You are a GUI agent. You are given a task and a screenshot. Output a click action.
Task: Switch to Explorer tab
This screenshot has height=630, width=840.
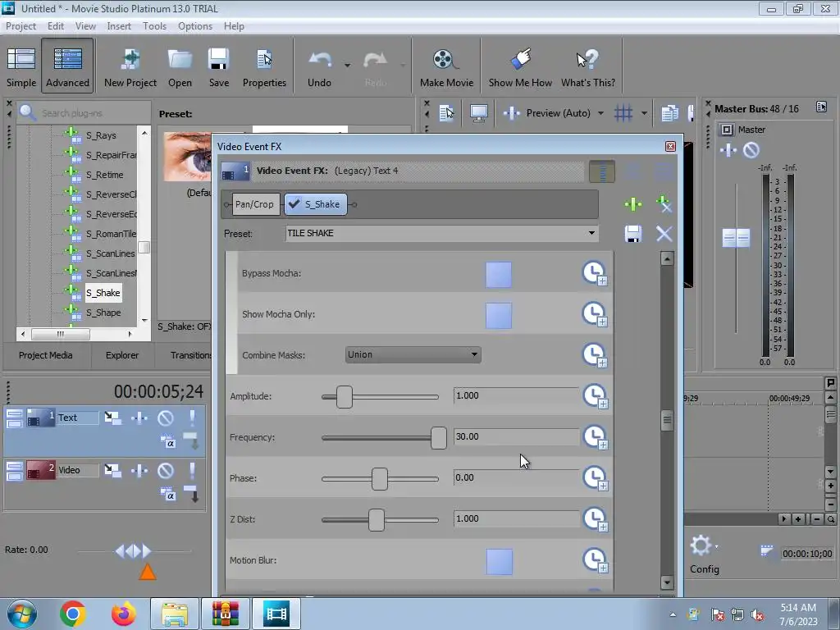tap(122, 355)
